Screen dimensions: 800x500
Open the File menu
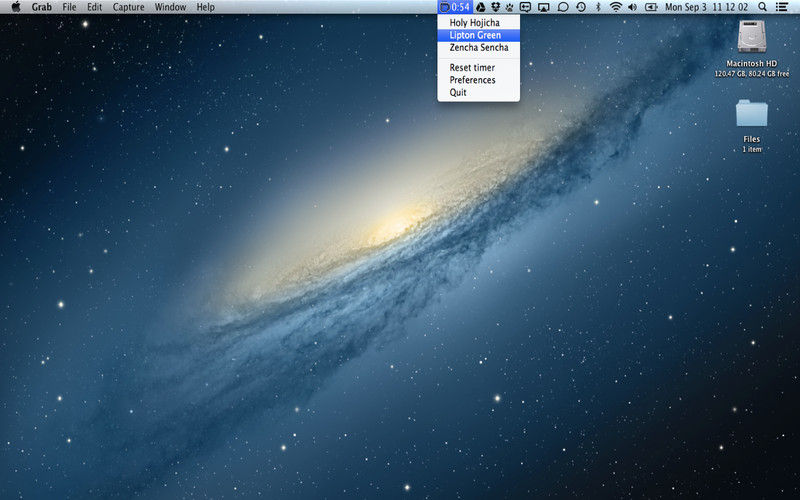tap(69, 7)
